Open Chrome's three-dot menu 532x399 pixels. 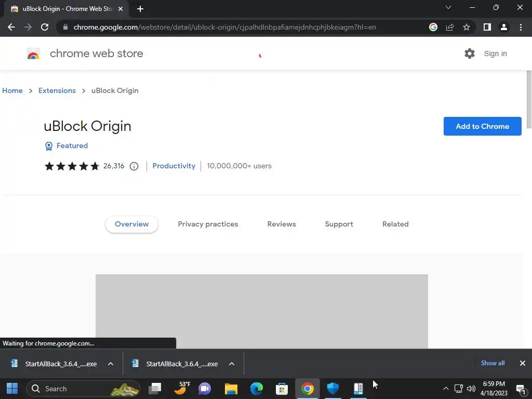coord(521,27)
